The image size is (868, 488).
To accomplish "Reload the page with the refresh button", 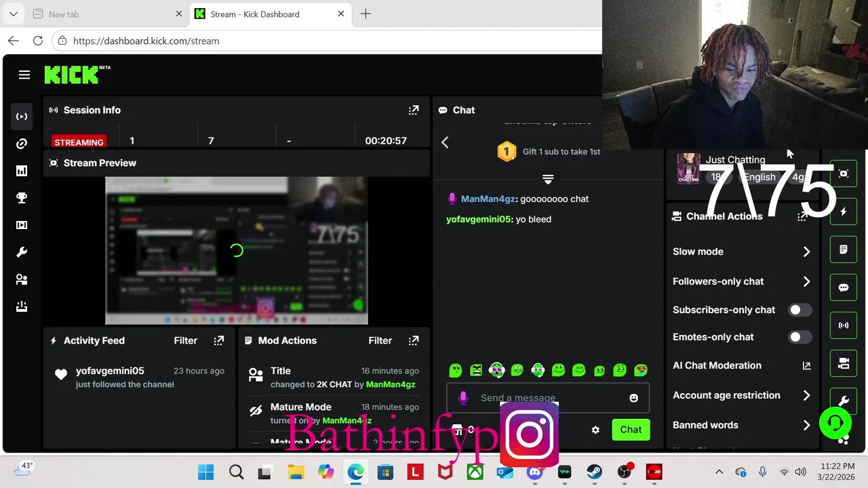I will 38,41.
